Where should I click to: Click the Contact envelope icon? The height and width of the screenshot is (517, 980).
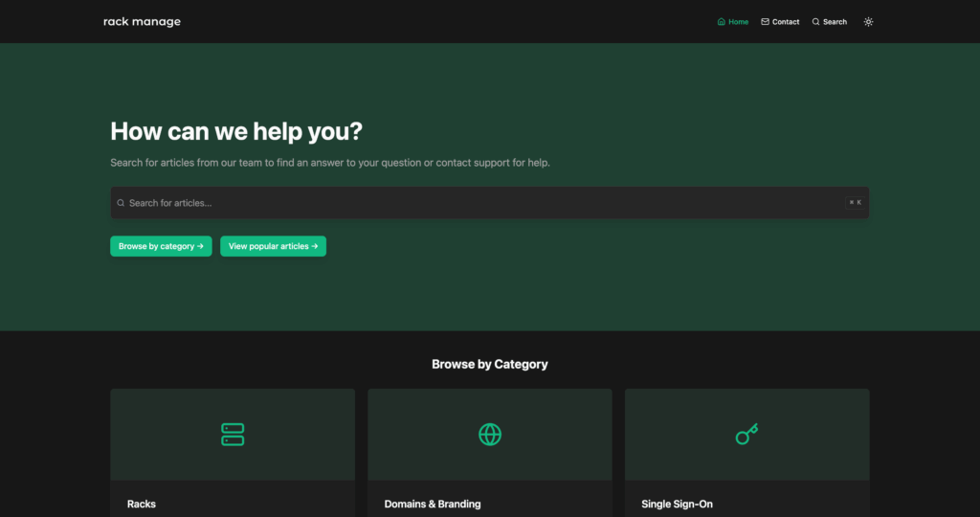point(765,22)
